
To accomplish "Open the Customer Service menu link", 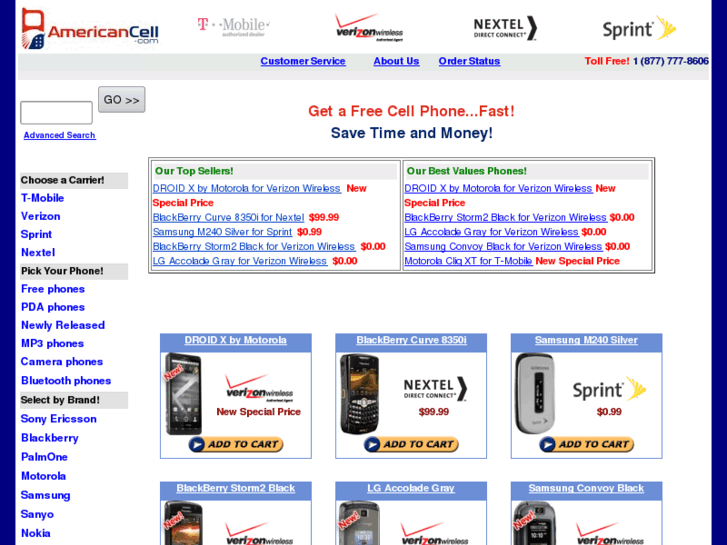I will click(303, 61).
